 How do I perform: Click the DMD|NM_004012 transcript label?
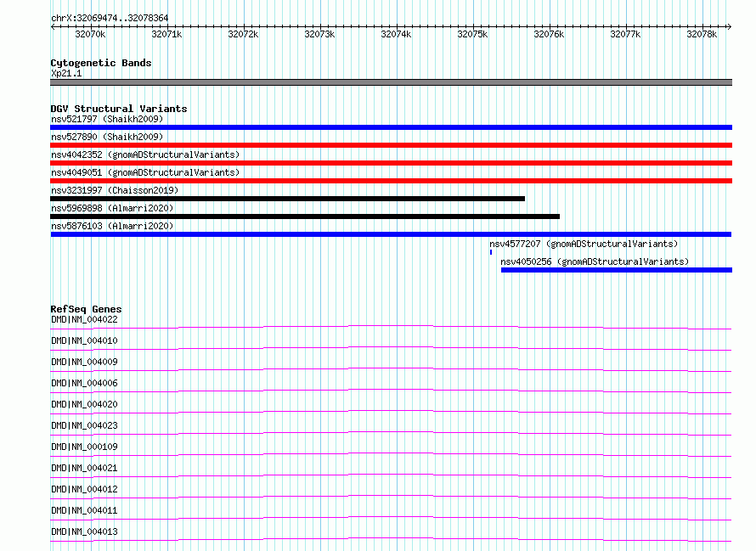click(x=84, y=489)
